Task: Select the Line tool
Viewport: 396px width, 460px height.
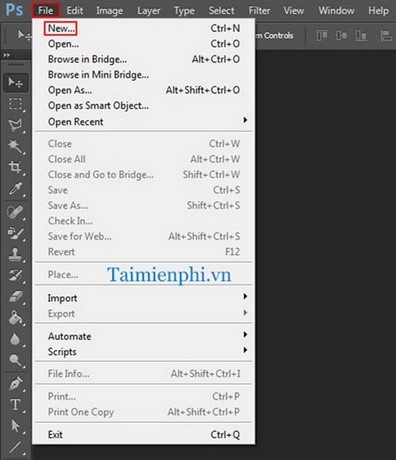Action: click(x=15, y=447)
